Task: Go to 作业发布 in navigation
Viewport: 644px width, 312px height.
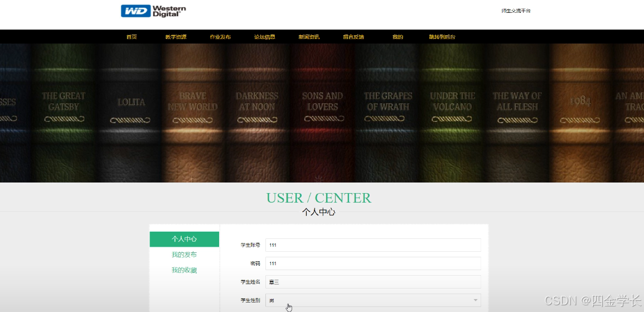Action: (220, 37)
